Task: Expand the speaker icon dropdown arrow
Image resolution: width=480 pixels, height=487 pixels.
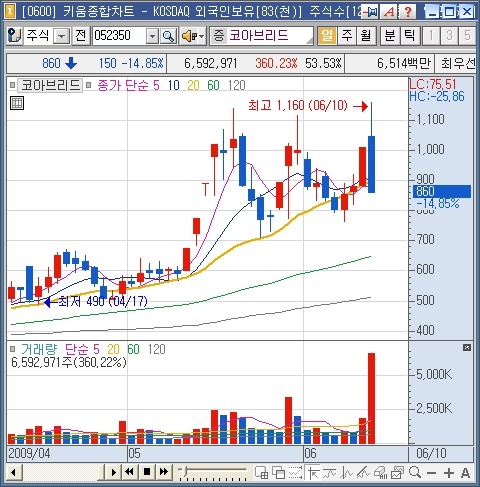Action: pos(202,36)
